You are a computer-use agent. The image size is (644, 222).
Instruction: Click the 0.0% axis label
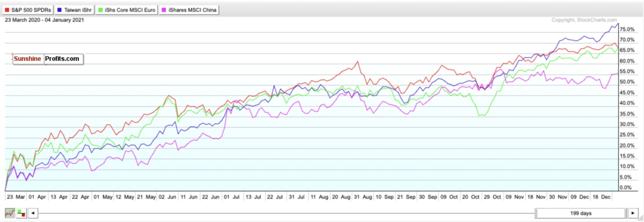625,187
